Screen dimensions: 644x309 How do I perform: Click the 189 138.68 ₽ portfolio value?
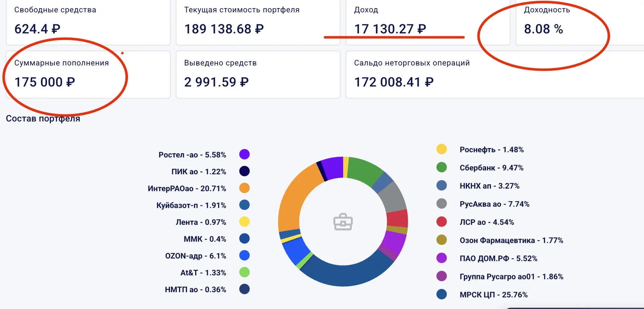click(224, 29)
